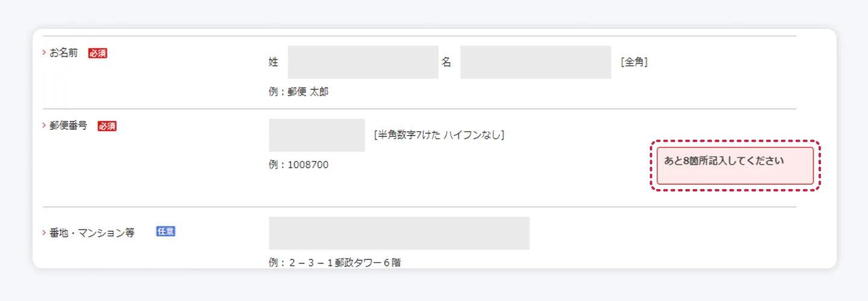The image size is (868, 301).
Task: Click into the postal code input box
Action: pyautogui.click(x=316, y=135)
